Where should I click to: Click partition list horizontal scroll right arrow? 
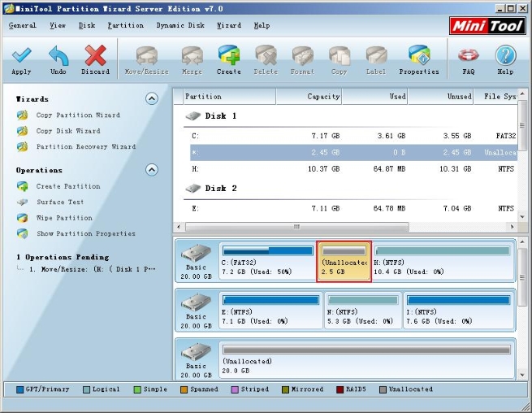click(x=512, y=227)
